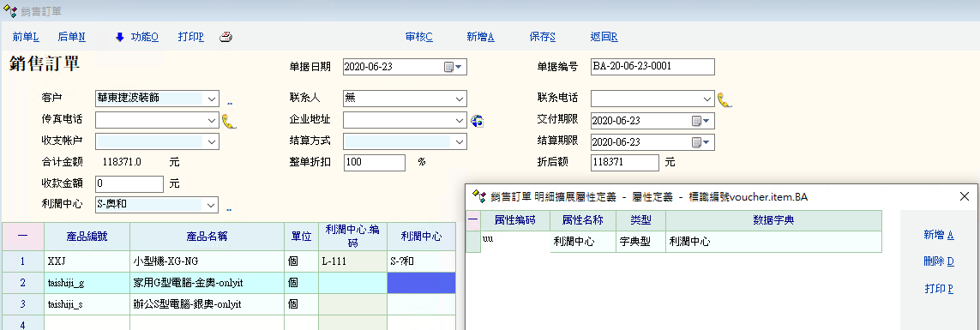Expand the 利潤中心 S-奧和 dropdown
This screenshot has height=330, width=980.
pyautogui.click(x=212, y=205)
